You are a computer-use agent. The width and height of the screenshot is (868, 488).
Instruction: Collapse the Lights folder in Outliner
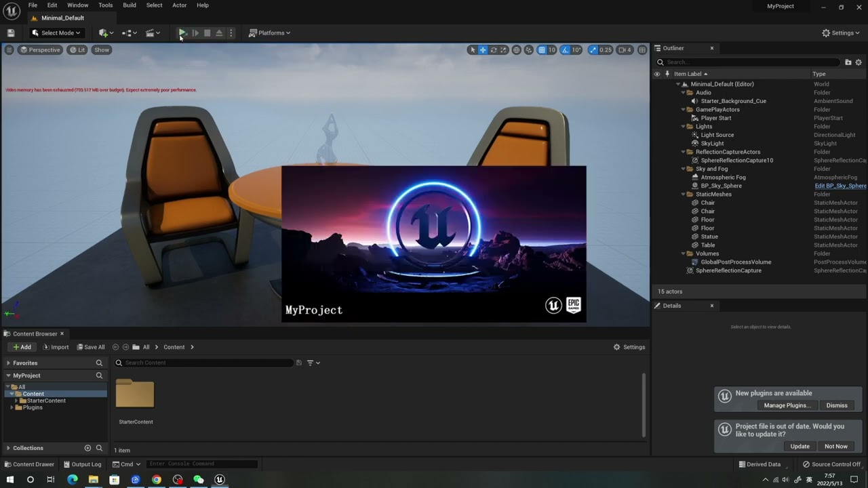(x=682, y=127)
